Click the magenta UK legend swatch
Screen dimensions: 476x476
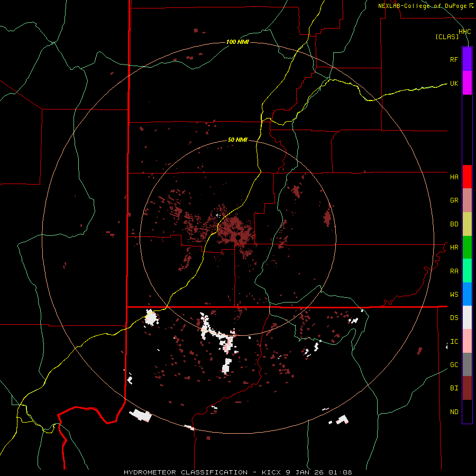(467, 83)
